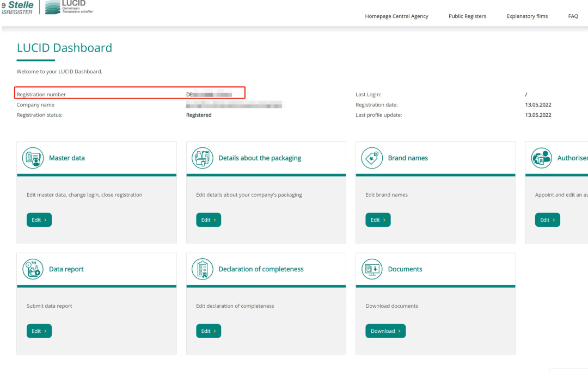588x373 pixels.
Task: Click 'Welcome to your LUCID Dashboard.' text
Action: pos(59,72)
